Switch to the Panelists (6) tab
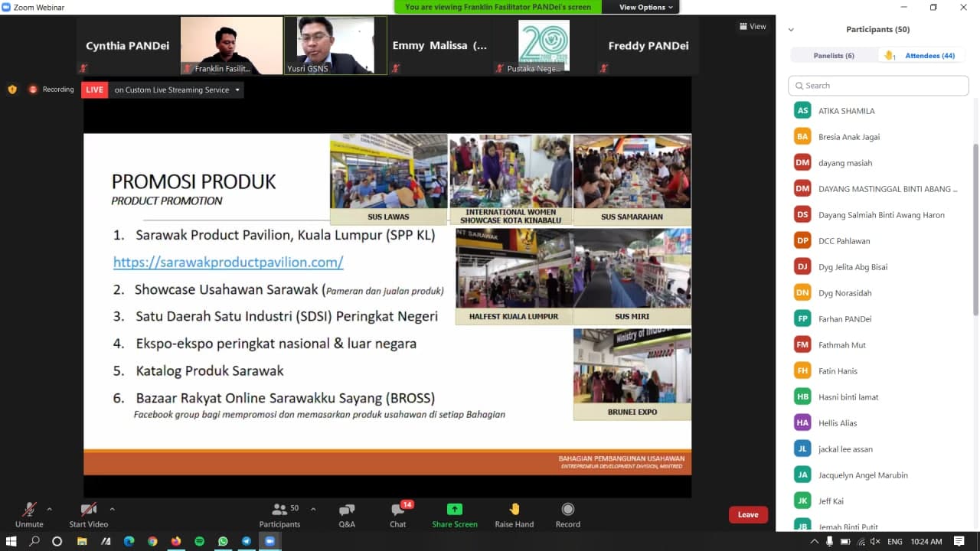980x551 pixels. (834, 55)
